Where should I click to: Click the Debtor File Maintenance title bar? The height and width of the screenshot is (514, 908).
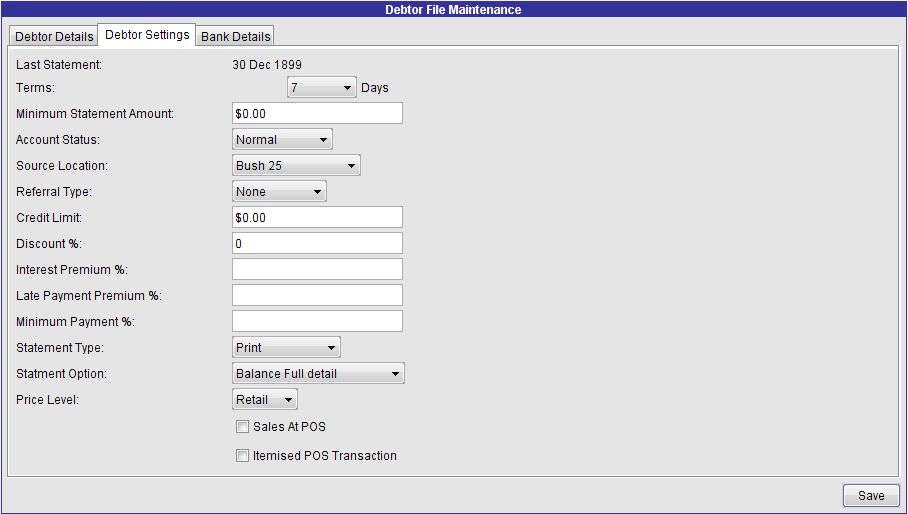453,10
